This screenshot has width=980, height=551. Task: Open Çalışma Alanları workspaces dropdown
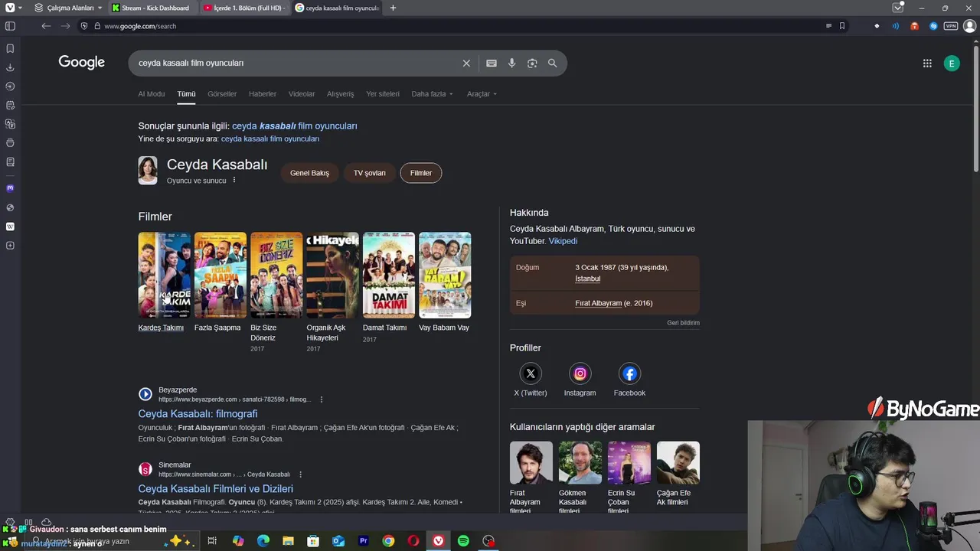tap(68, 8)
